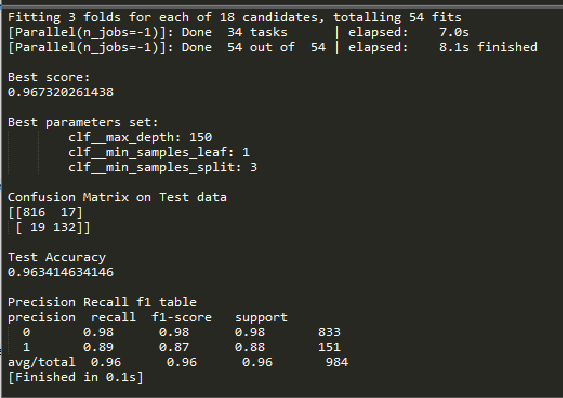Click the 'Confusion Matrix on Test data' heading

tap(117, 197)
